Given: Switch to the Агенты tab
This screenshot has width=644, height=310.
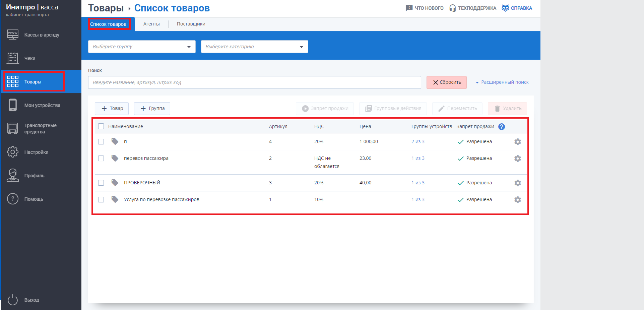Looking at the screenshot, I should tap(151, 24).
